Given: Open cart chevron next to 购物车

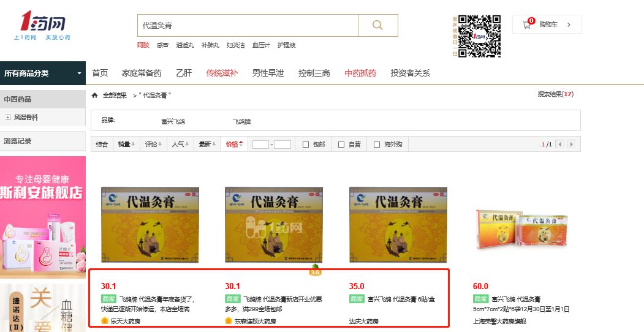Looking at the screenshot, I should point(569,25).
